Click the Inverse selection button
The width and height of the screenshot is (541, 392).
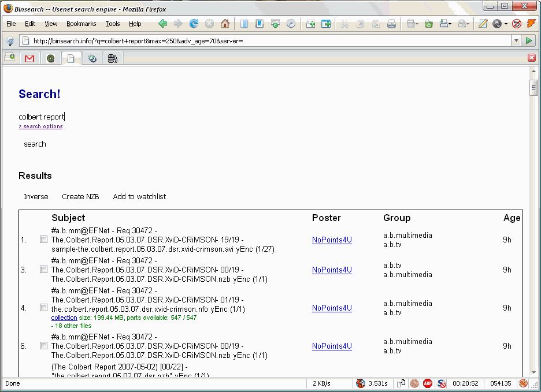coord(36,196)
